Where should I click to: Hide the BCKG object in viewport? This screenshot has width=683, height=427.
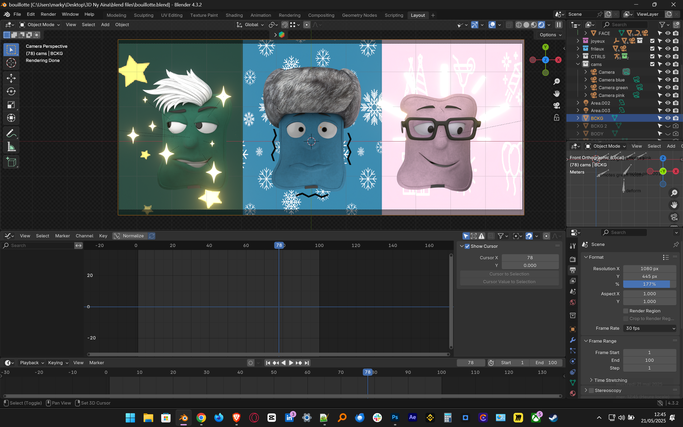pos(667,118)
